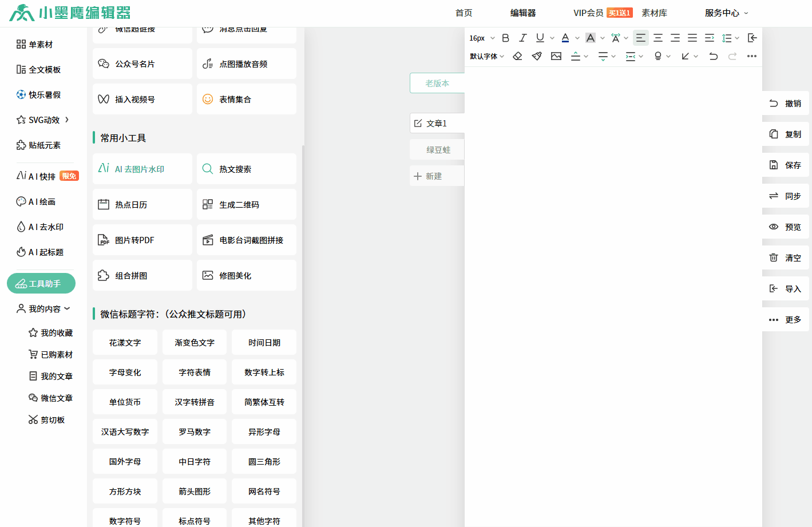The width and height of the screenshot is (812, 527).
Task: Click the redo arrow in editor toolbar
Action: (x=732, y=56)
